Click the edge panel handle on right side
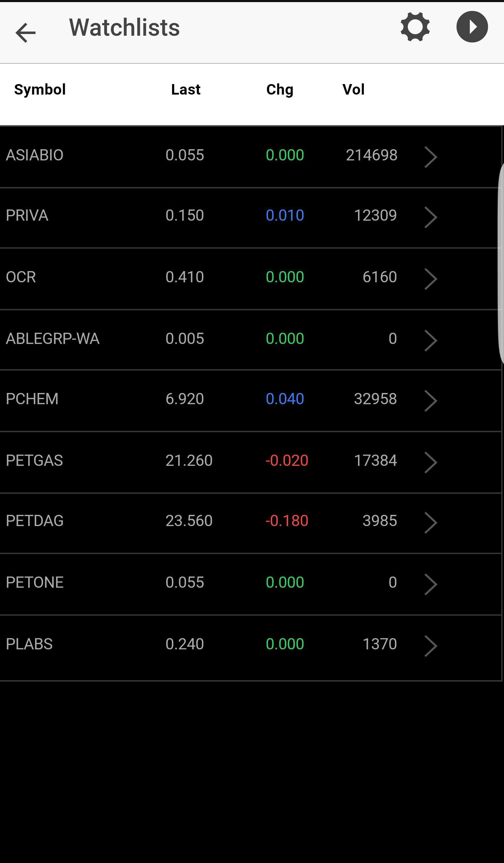504x863 pixels. tap(500, 266)
